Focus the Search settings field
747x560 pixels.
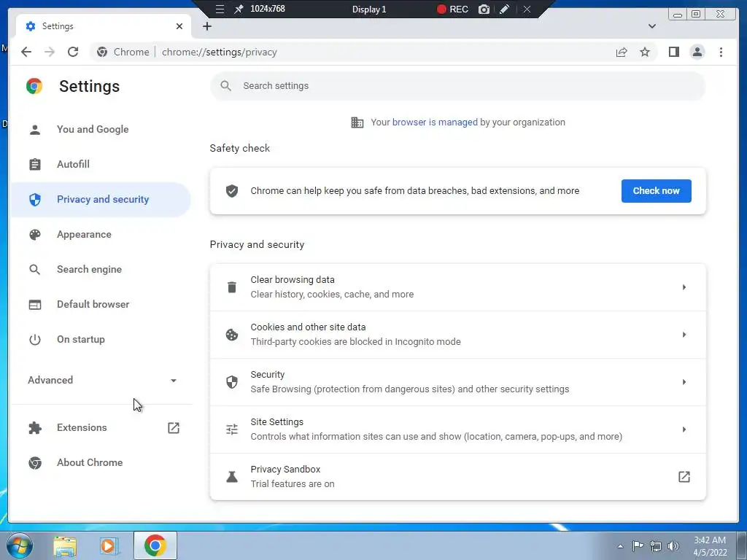[x=457, y=86]
